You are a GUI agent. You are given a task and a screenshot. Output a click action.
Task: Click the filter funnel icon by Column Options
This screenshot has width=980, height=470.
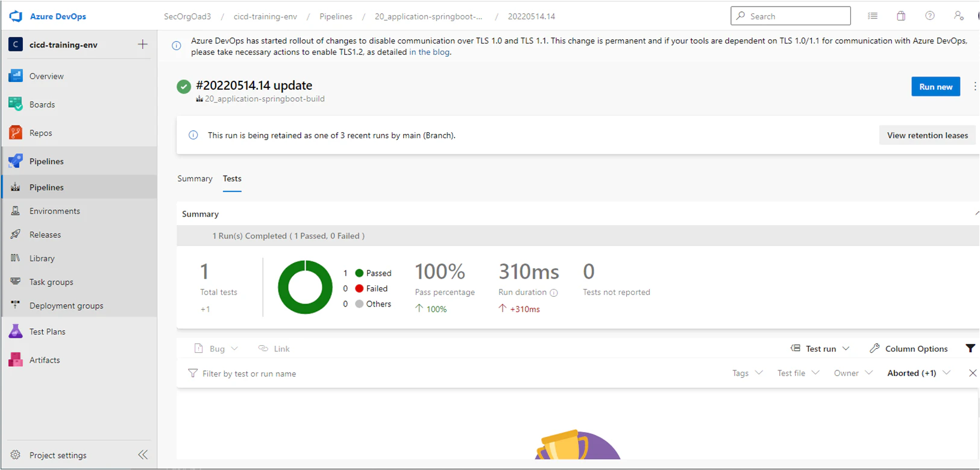(x=970, y=348)
